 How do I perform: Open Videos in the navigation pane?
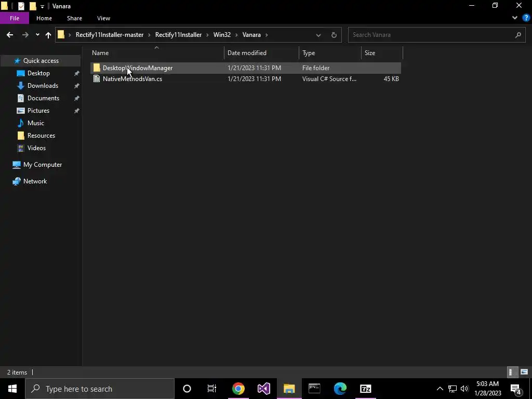(x=36, y=148)
